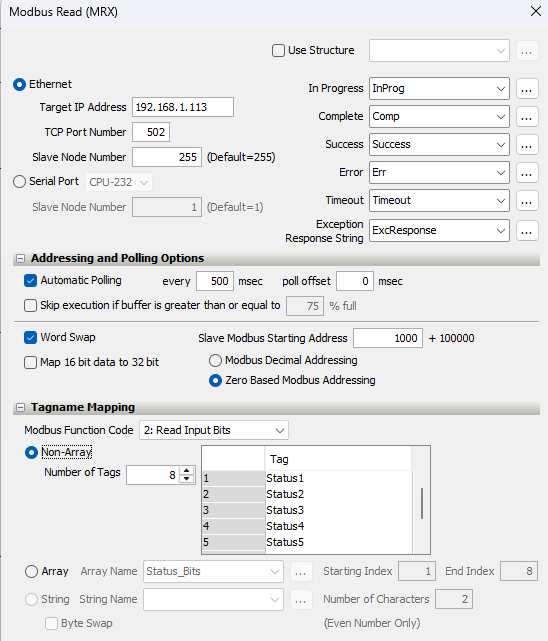Click the tag list vertical scrollbar
The width and height of the screenshot is (548, 641).
421,504
